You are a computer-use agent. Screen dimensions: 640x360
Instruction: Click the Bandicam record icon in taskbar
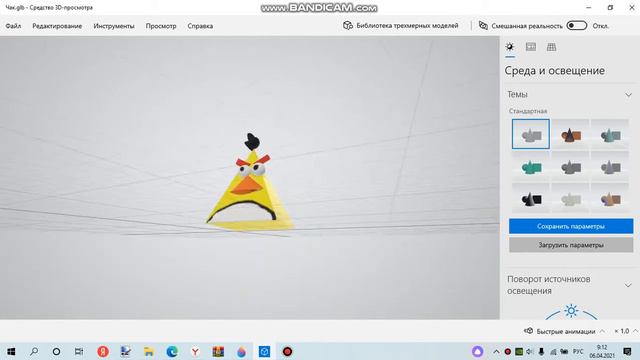287,351
